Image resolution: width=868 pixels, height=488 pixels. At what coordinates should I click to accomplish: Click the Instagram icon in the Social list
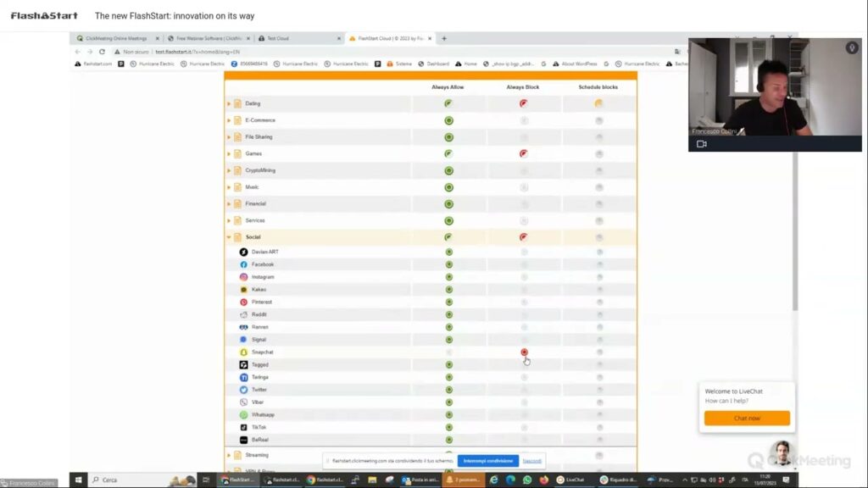click(243, 277)
